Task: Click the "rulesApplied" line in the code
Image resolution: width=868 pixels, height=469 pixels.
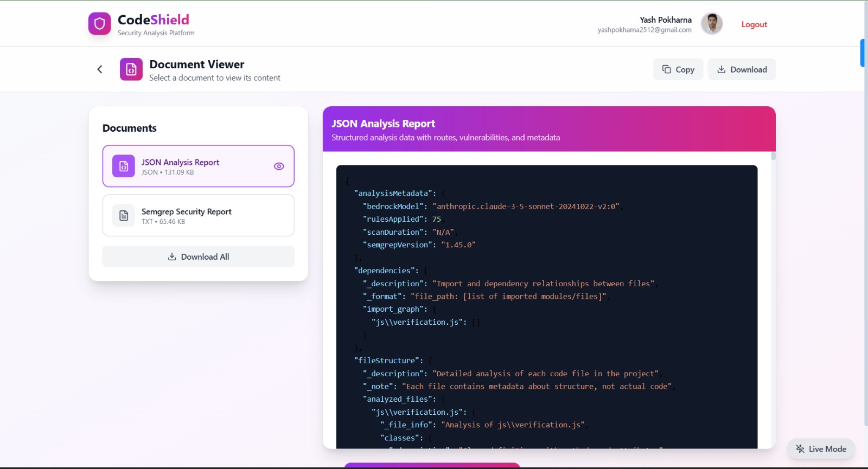Action: coord(403,219)
